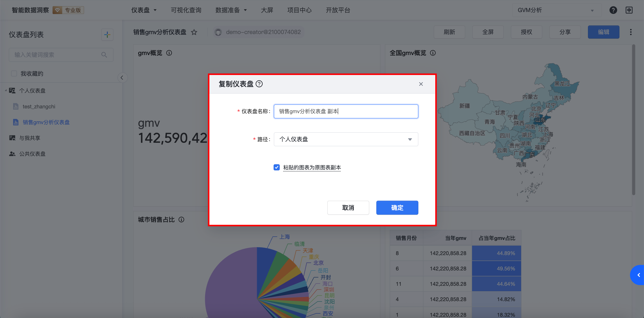The width and height of the screenshot is (644, 318).
Task: Click info icon next to gmv概览
Action: coord(169,53)
